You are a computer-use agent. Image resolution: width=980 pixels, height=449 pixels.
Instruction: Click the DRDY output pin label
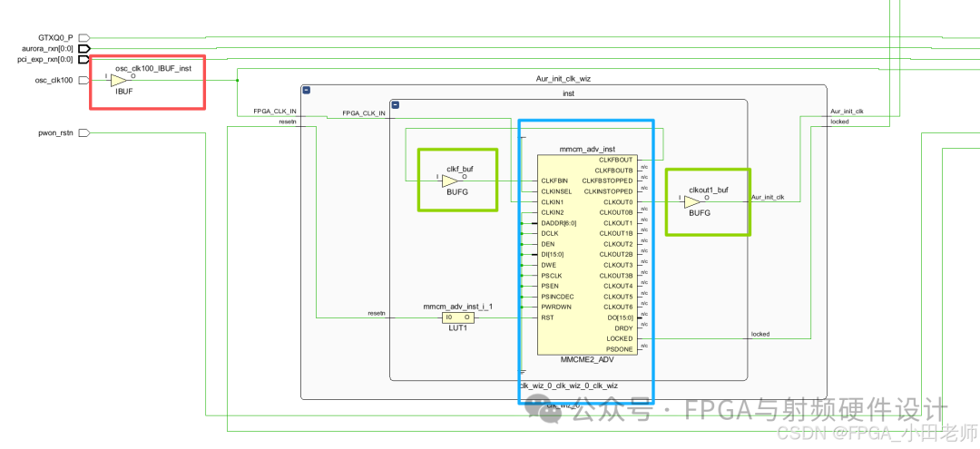tap(623, 327)
